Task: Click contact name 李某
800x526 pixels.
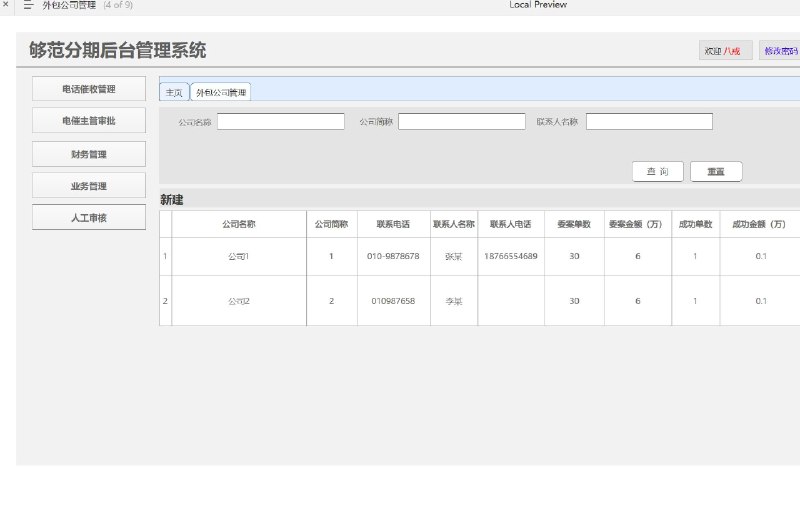Action: 454,301
